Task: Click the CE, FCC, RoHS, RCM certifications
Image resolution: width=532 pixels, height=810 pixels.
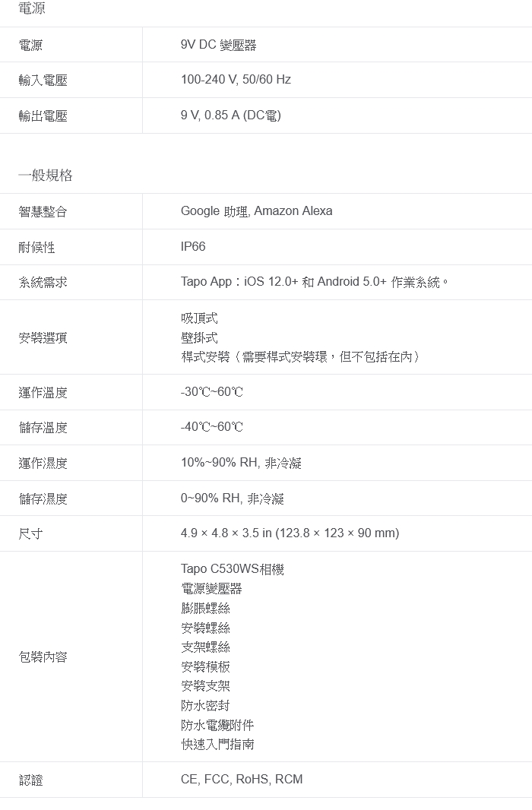Action: click(x=242, y=780)
